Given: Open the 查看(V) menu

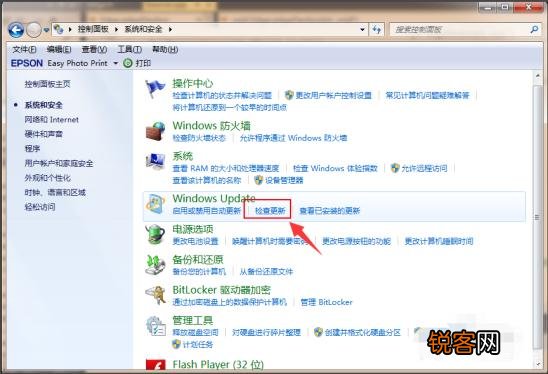Looking at the screenshot, I should point(94,50).
